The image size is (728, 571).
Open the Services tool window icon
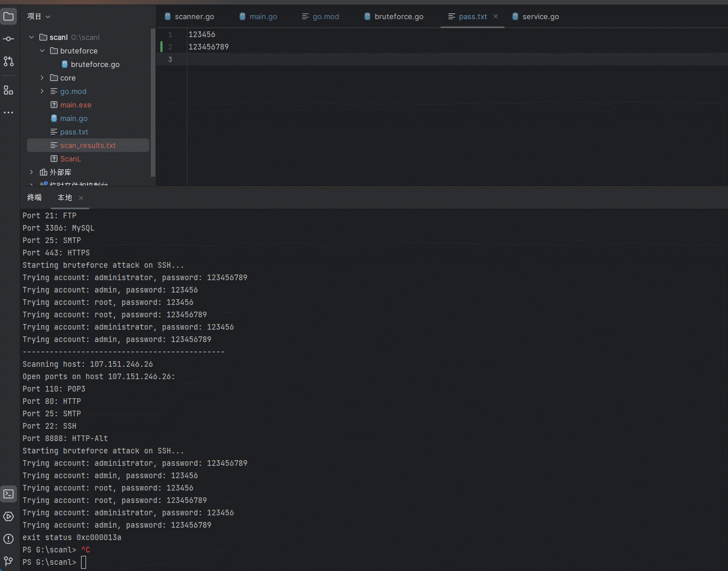(8, 516)
